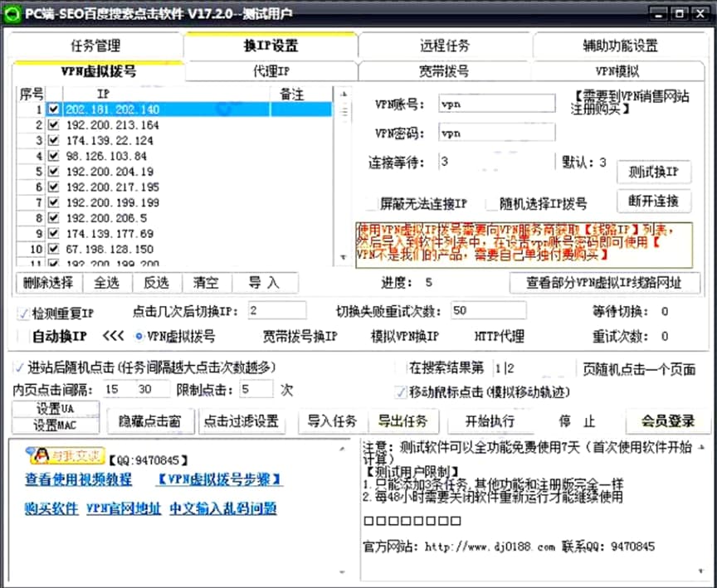
Task: Switch to the 任务管理 tab
Action: pyautogui.click(x=95, y=46)
